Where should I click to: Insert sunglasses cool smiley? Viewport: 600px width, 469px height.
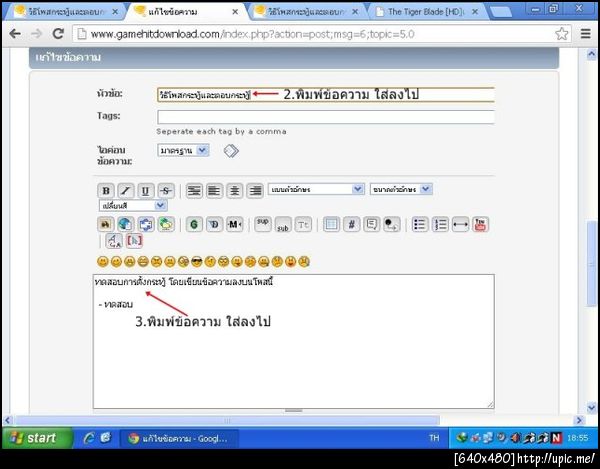[197, 262]
